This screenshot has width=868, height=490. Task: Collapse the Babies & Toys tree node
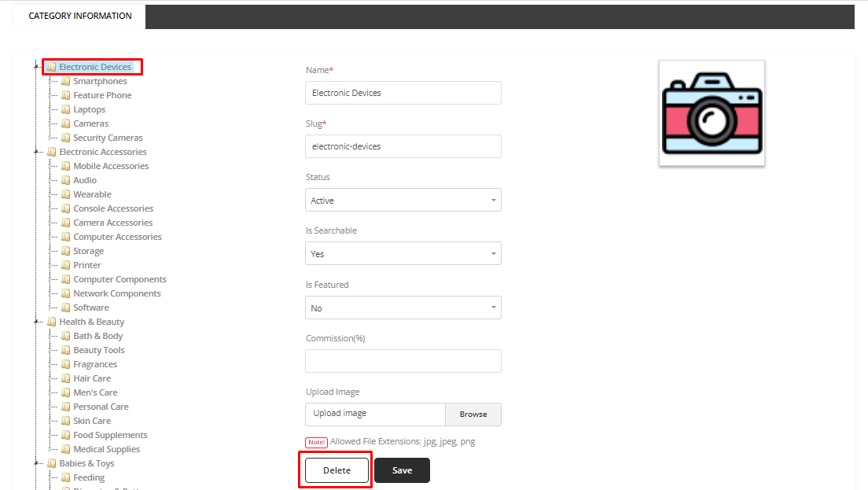click(36, 463)
